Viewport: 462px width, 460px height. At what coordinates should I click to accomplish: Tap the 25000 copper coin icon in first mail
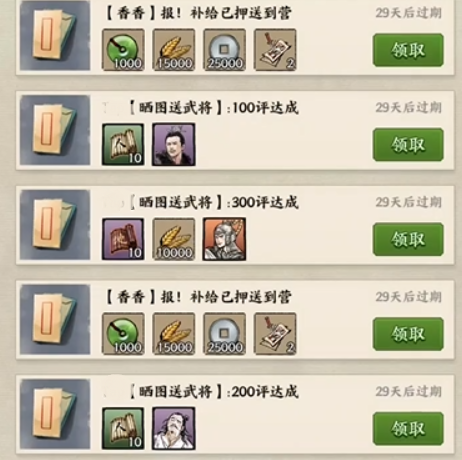224,50
